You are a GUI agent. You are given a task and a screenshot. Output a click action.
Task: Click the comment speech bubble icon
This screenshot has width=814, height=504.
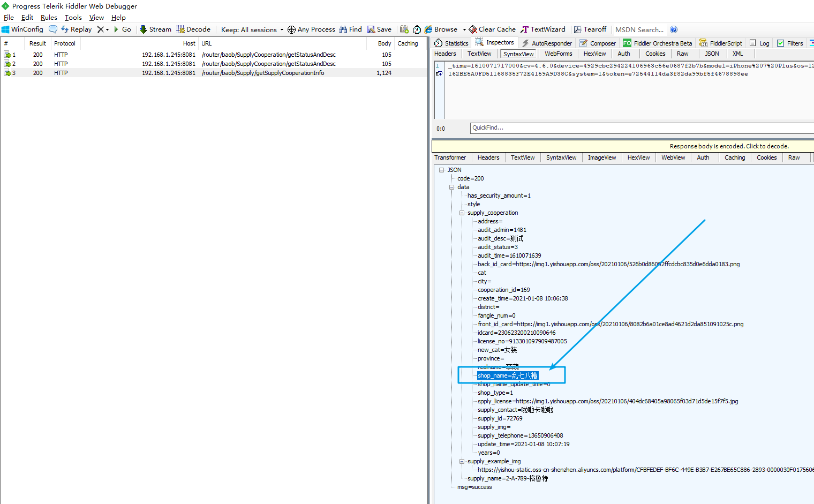(53, 29)
